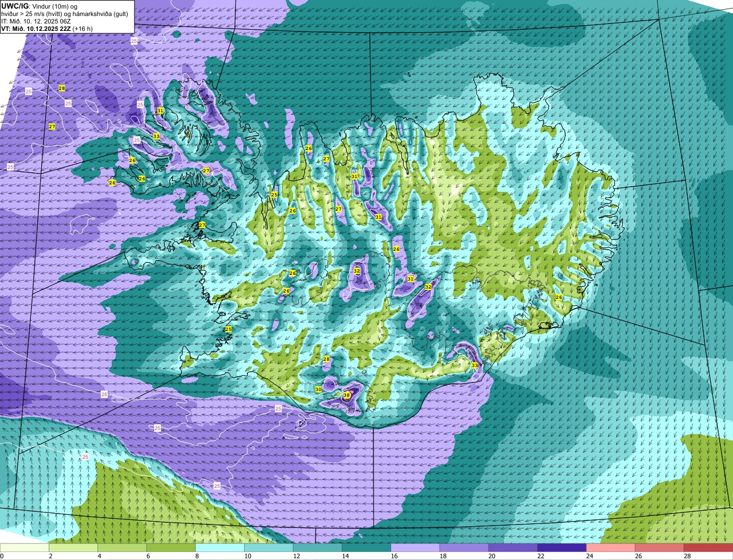Click the 22–24 m/s dark indigo legend swatch
733x560 pixels.
point(562,547)
